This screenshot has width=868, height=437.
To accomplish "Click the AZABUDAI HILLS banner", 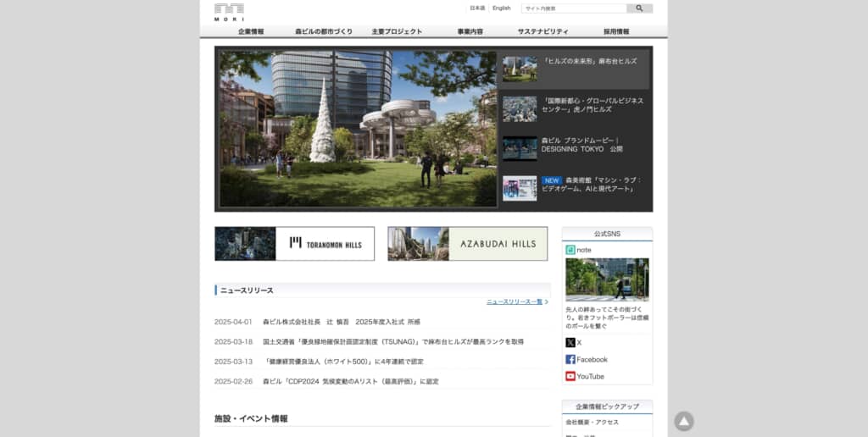I will [x=468, y=244].
